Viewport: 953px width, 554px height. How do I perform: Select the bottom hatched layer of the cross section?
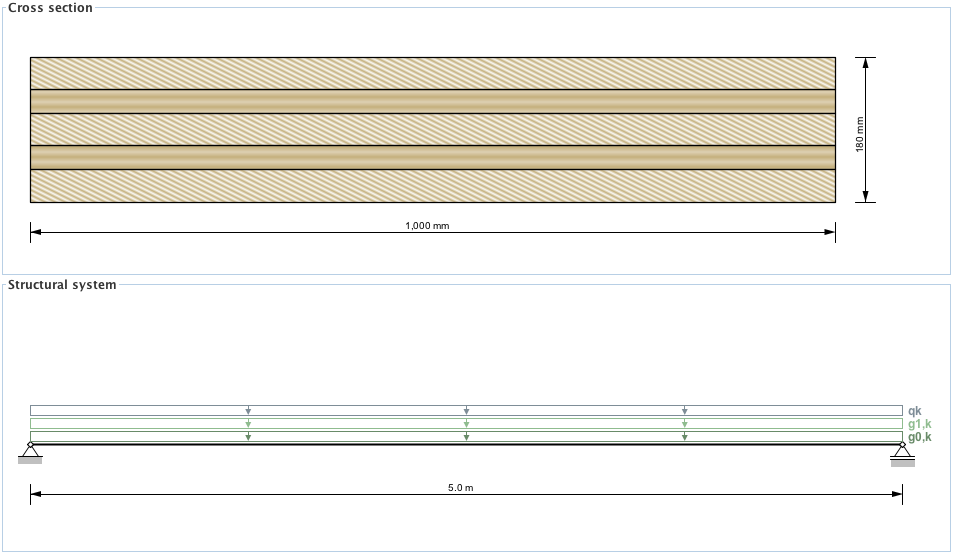pos(432,186)
